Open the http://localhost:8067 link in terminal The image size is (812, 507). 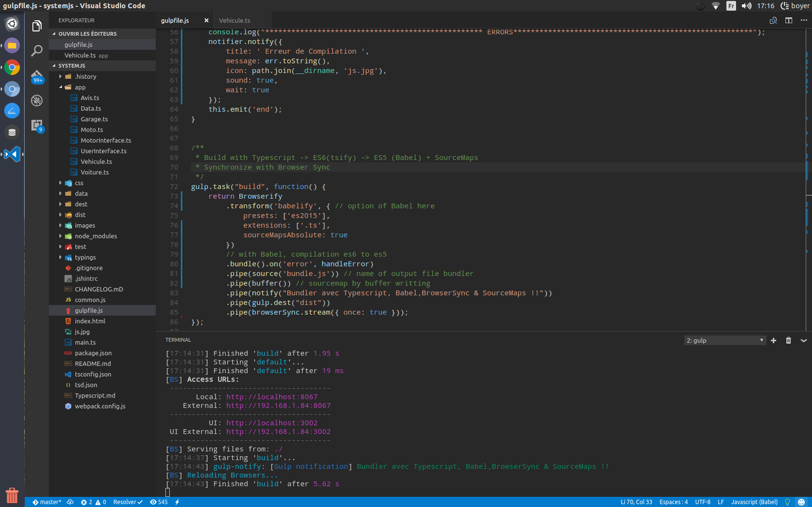[x=272, y=397]
